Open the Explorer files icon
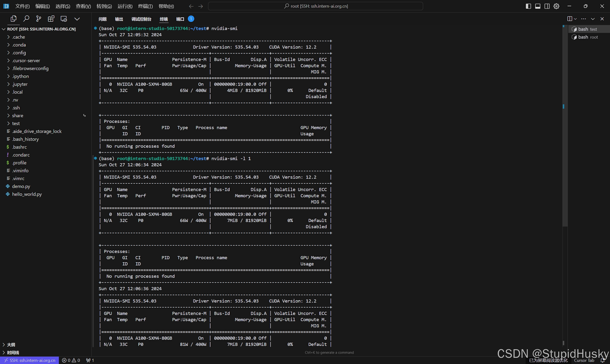Viewport: 610px width, 364px height. [14, 19]
